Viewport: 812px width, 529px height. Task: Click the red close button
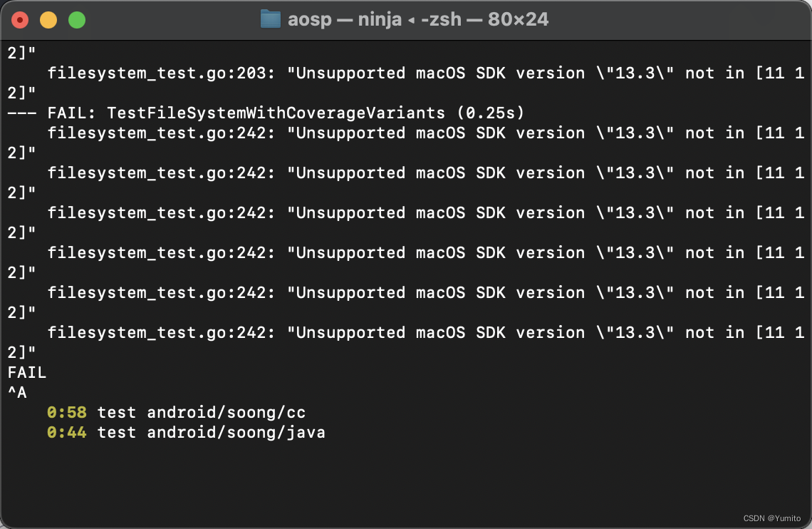click(x=20, y=19)
